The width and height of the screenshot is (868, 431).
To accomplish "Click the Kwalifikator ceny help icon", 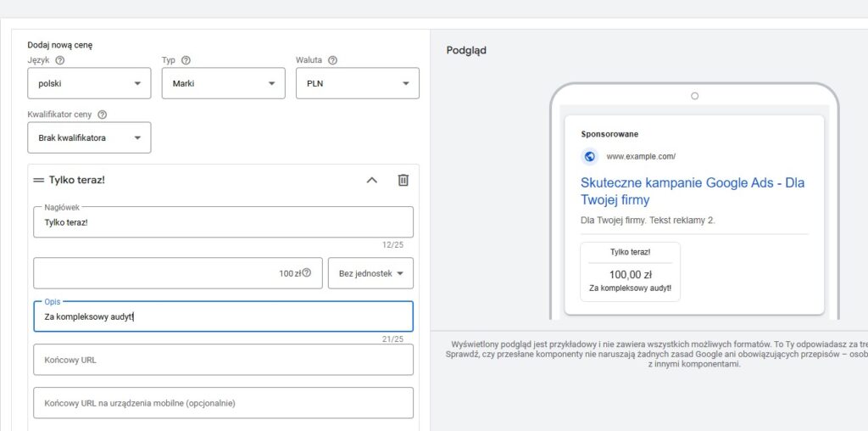I will pyautogui.click(x=102, y=115).
